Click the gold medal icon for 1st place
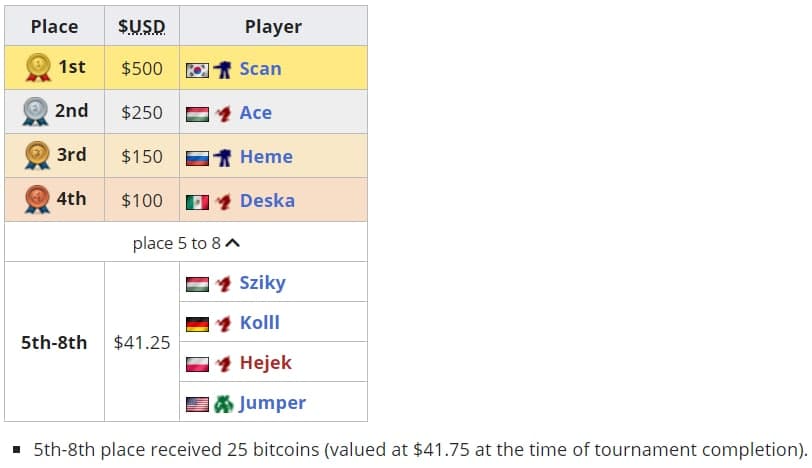The height and width of the screenshot is (468, 812). point(37,68)
